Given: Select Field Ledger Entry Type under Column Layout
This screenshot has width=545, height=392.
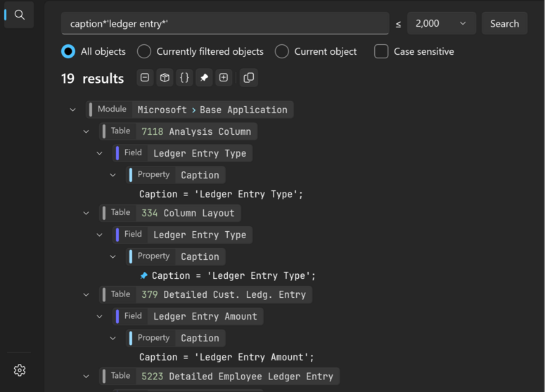Looking at the screenshot, I should pyautogui.click(x=182, y=235).
